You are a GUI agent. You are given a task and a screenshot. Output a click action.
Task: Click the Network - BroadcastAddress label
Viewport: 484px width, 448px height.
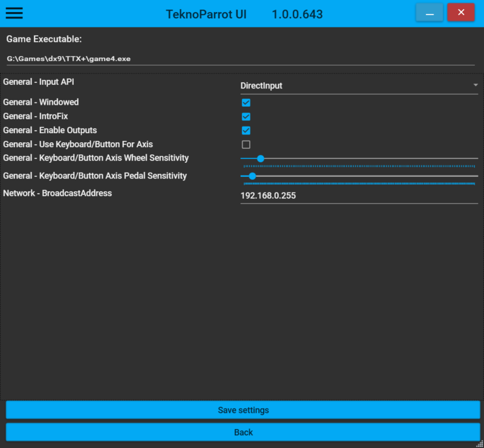coord(57,193)
